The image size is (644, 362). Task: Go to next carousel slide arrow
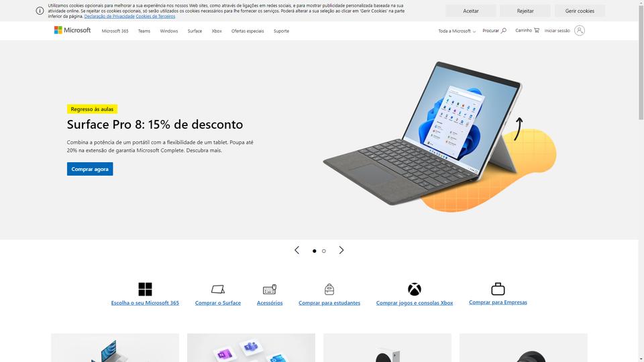tap(341, 250)
